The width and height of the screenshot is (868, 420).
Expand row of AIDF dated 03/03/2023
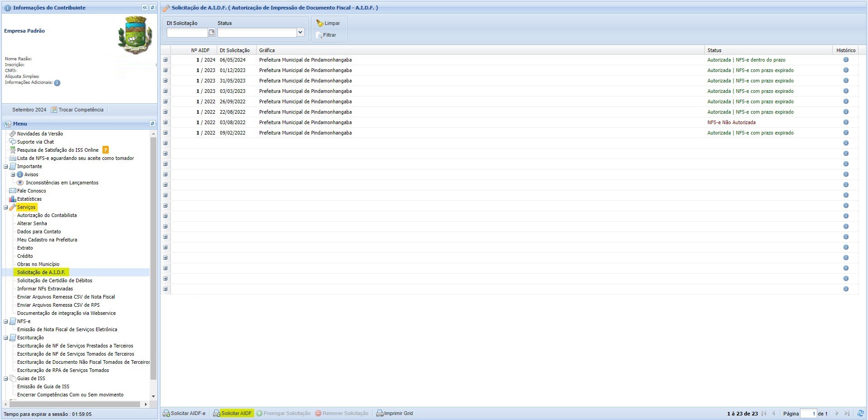click(165, 91)
